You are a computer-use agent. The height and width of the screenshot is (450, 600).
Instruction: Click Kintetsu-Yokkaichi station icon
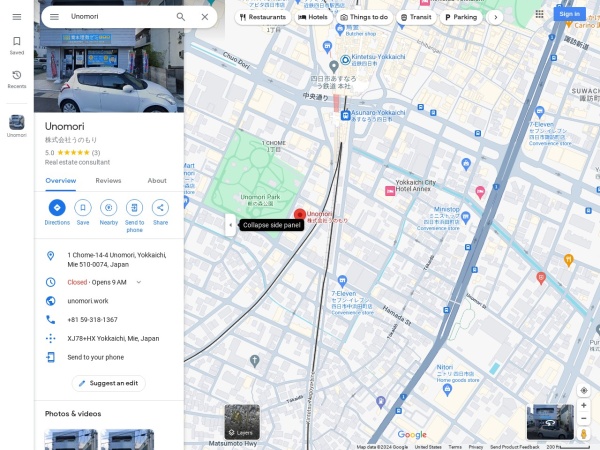[x=346, y=60]
